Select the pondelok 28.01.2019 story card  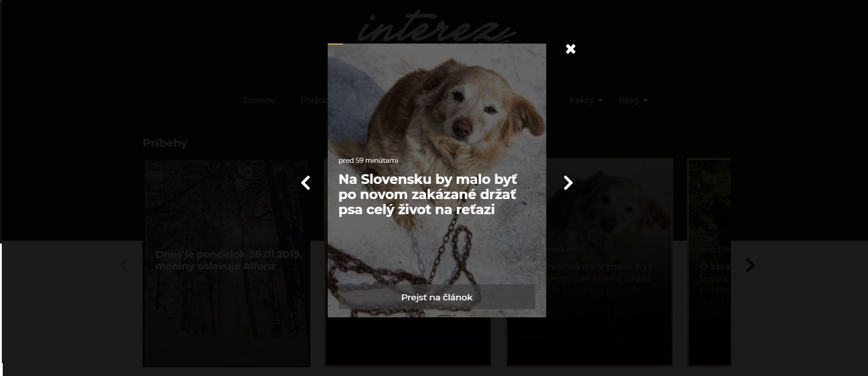coord(226,263)
